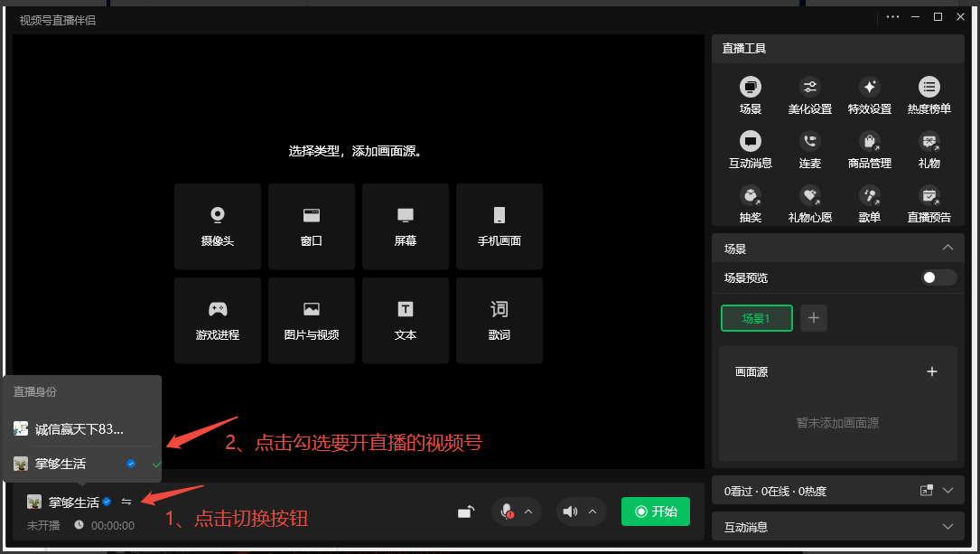Open the 特效设置 effects tool

click(x=869, y=96)
